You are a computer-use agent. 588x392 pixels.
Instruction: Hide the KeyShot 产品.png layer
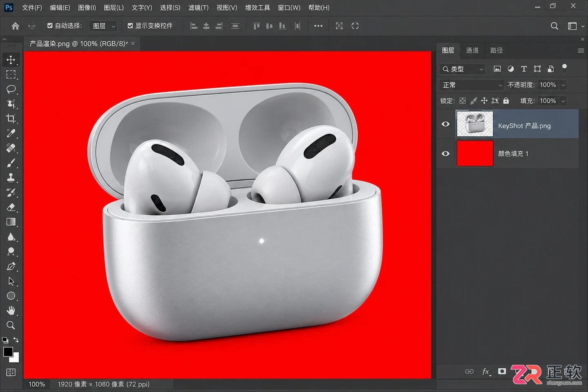click(445, 124)
